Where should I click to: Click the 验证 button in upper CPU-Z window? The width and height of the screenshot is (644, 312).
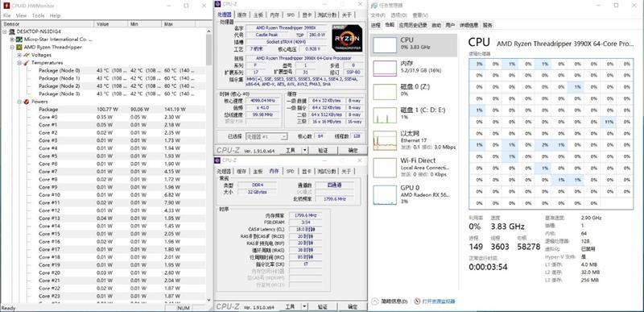[324, 151]
